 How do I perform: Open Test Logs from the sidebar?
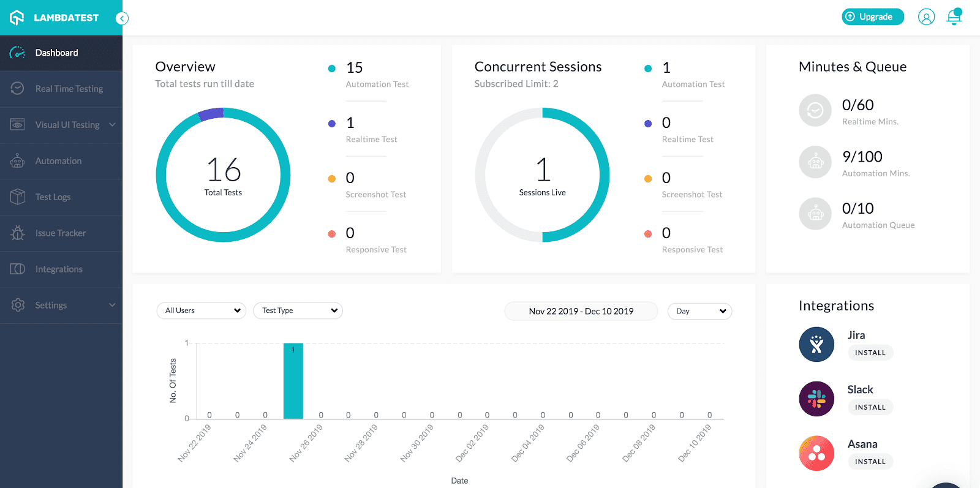(x=53, y=197)
